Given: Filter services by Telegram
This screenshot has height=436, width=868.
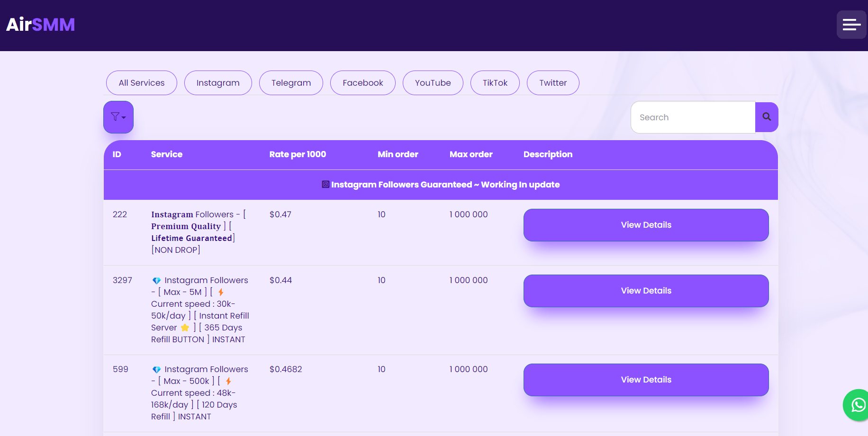Looking at the screenshot, I should [291, 83].
